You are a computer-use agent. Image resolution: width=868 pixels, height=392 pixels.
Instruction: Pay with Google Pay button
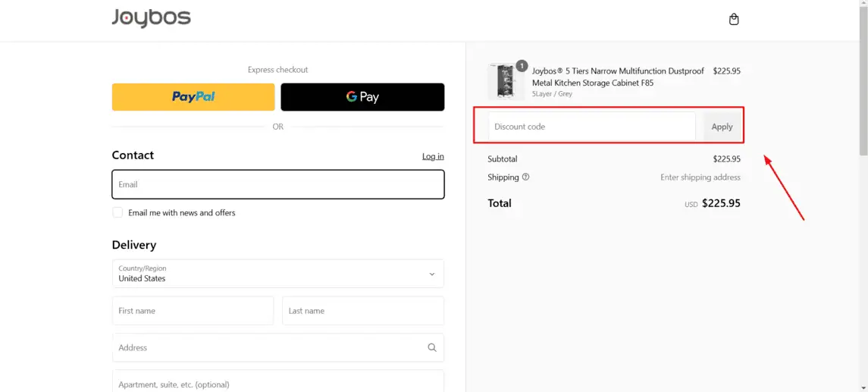[362, 97]
